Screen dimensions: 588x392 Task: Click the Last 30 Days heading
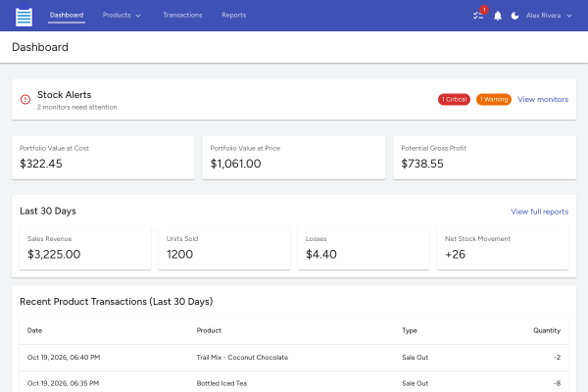click(x=48, y=212)
